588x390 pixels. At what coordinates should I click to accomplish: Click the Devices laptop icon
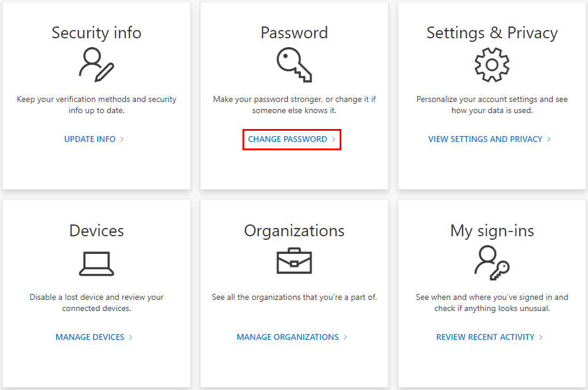tap(96, 263)
